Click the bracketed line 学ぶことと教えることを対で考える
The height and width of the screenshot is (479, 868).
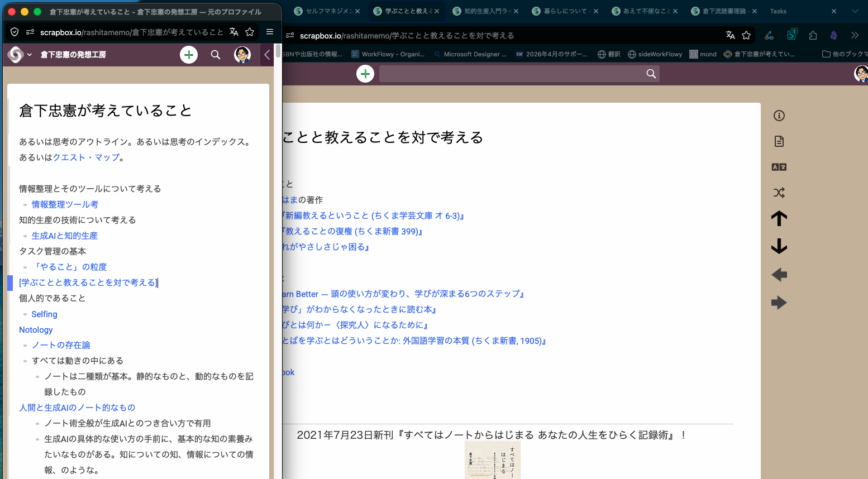pos(88,282)
